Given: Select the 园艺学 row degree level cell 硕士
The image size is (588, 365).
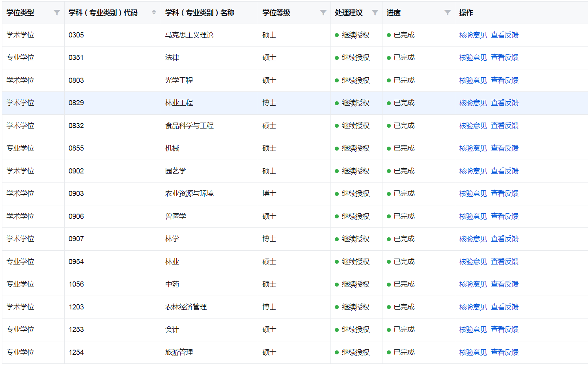Looking at the screenshot, I should tap(269, 171).
